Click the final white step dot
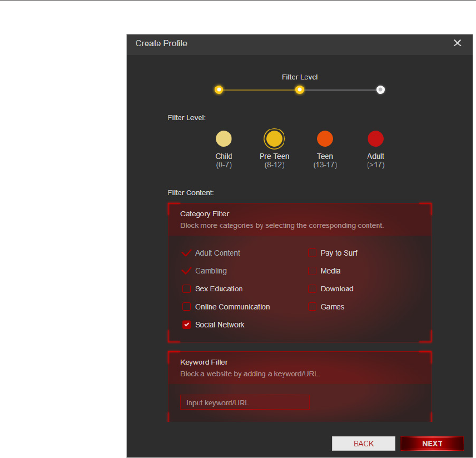Screen dimensions: 476x458 [x=380, y=90]
